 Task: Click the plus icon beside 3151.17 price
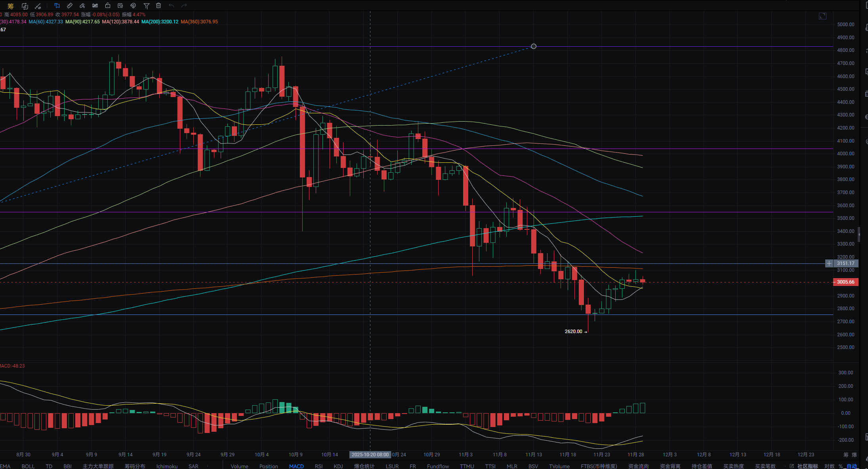[829, 263]
